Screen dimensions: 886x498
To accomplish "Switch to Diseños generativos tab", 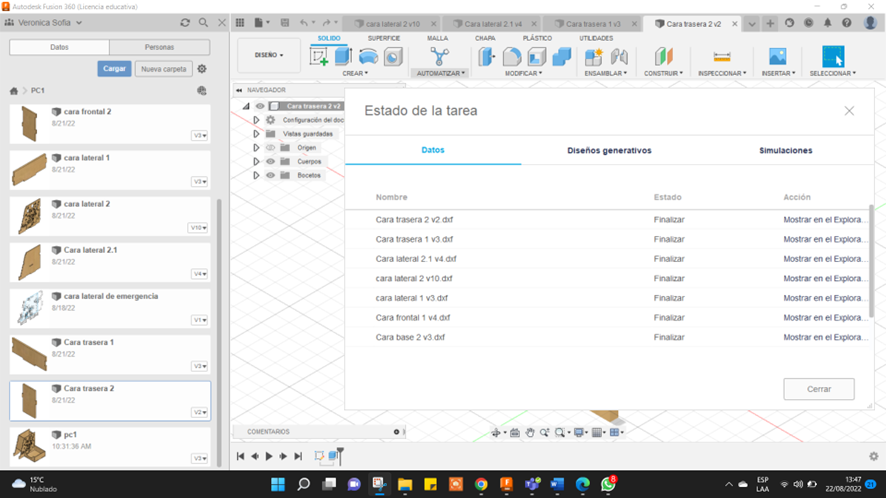I will [x=609, y=150].
